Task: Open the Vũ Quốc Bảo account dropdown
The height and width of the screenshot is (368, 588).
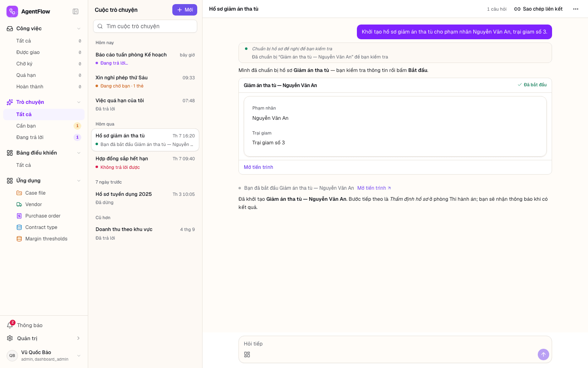Action: (79, 356)
